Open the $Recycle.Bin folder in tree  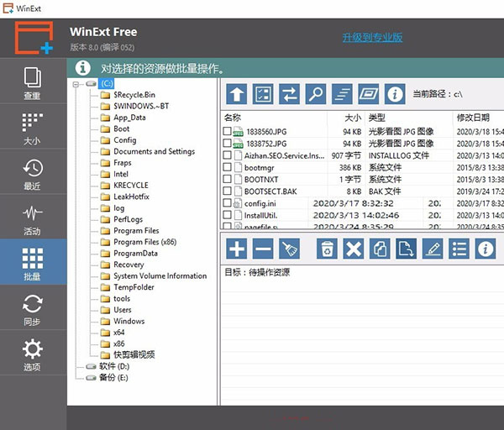(x=134, y=95)
